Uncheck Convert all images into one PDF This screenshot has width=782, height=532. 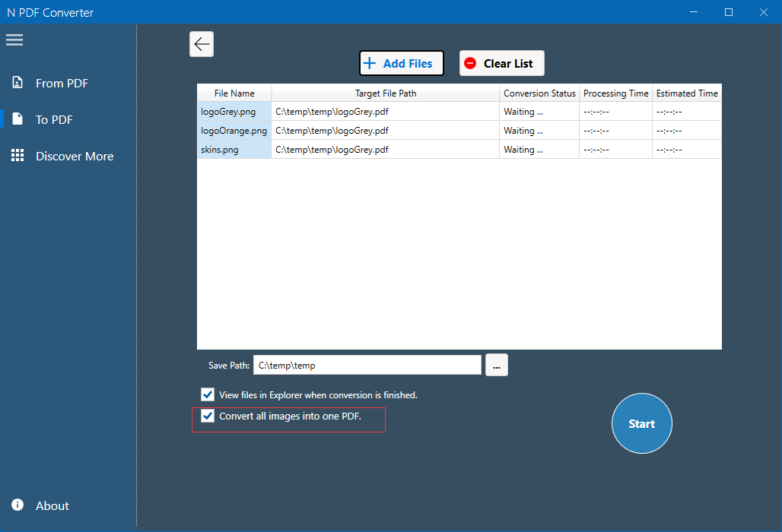[x=208, y=416]
